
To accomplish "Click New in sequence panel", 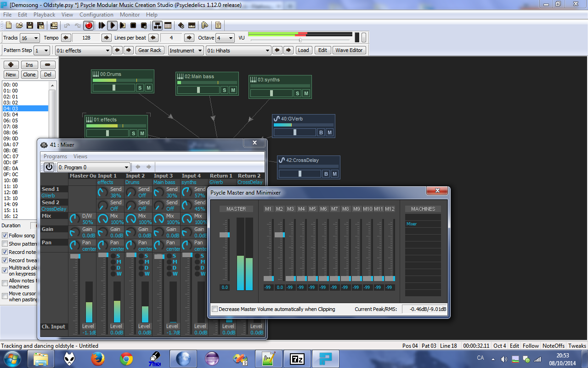I will (11, 75).
